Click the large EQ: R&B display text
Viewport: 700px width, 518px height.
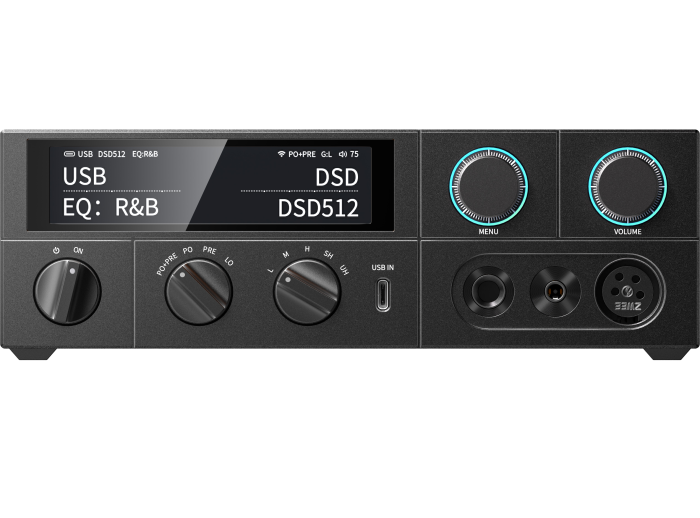click(110, 208)
